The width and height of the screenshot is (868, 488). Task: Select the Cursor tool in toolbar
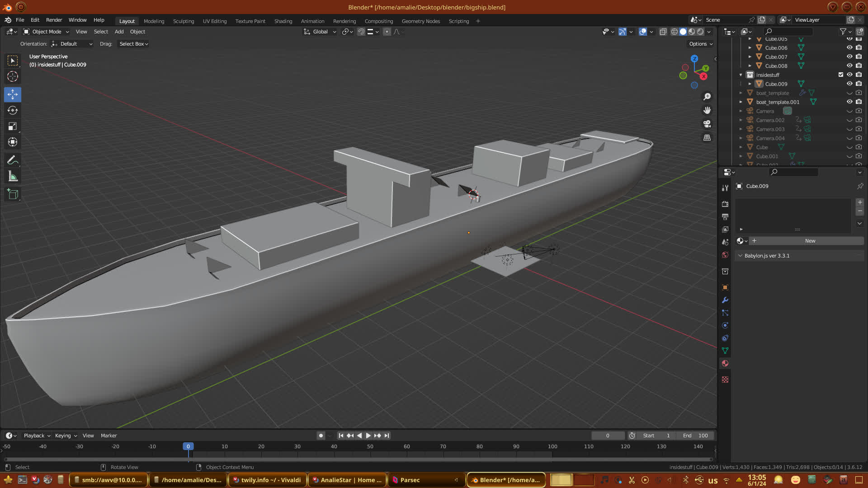pos(13,76)
